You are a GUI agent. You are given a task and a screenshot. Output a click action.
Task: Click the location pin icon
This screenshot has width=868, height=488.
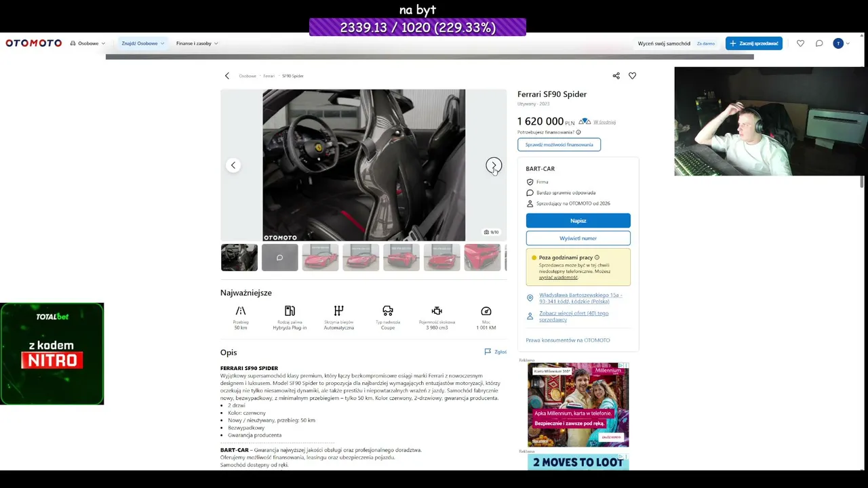coord(530,298)
